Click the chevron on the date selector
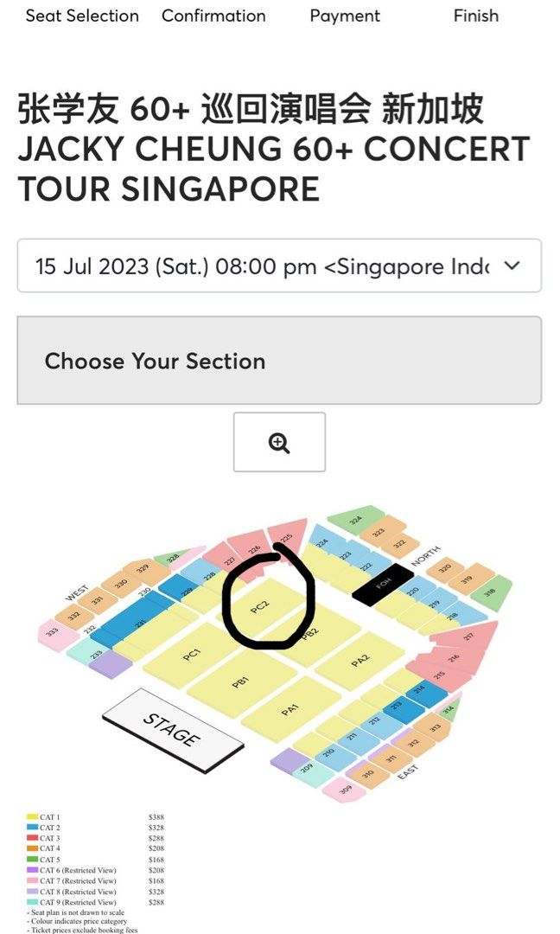 click(512, 266)
